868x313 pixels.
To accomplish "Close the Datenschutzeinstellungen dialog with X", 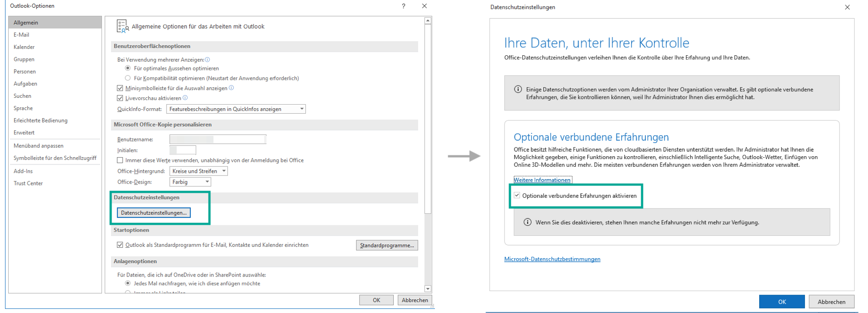I will 847,7.
